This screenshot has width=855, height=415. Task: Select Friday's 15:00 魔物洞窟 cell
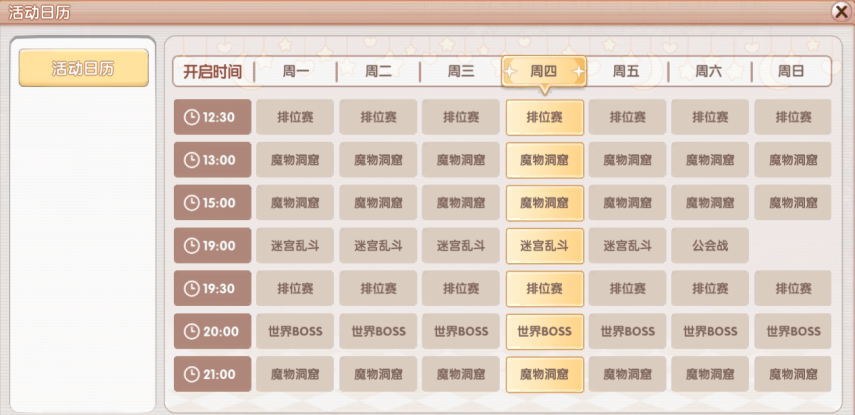627,203
